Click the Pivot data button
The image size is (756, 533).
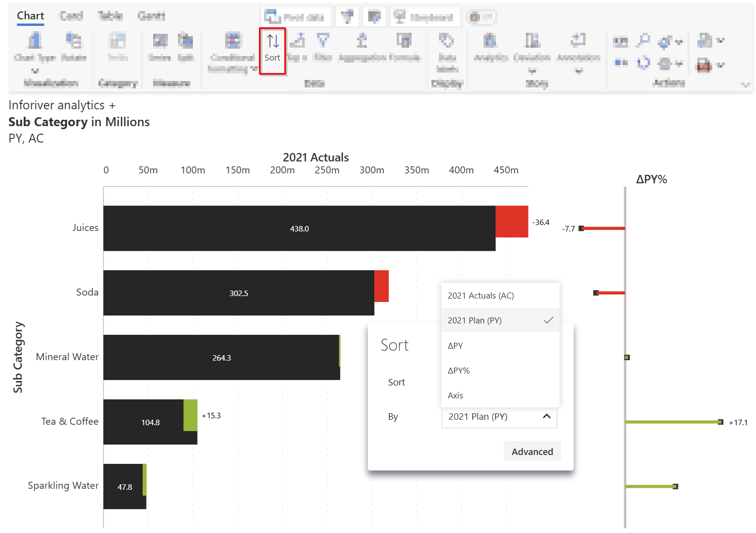click(294, 17)
